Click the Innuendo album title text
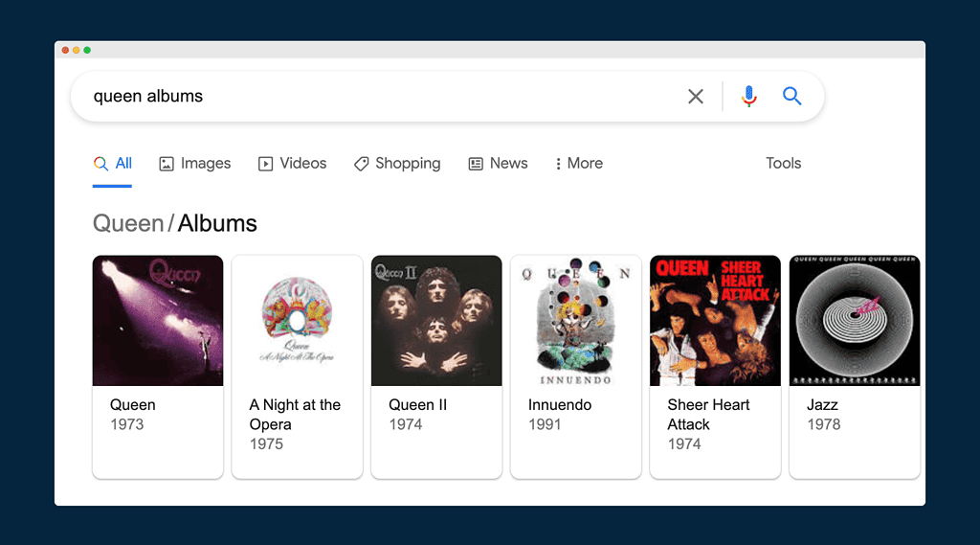The image size is (980, 545). pos(560,405)
